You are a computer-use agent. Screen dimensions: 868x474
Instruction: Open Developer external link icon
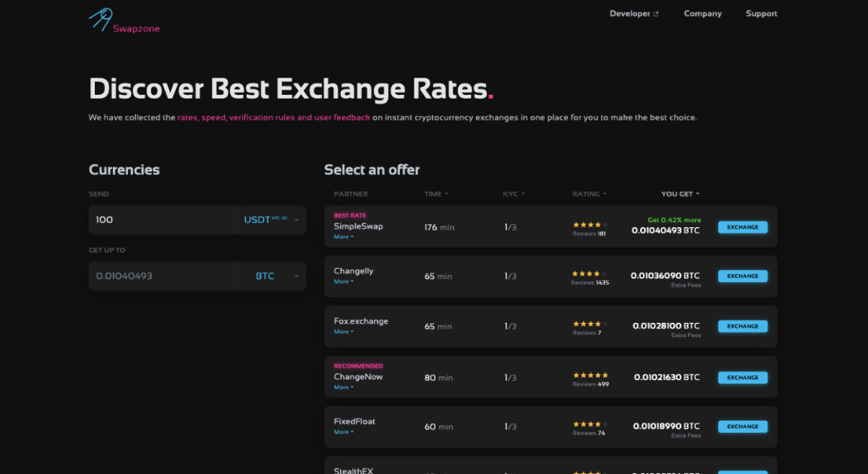(656, 14)
